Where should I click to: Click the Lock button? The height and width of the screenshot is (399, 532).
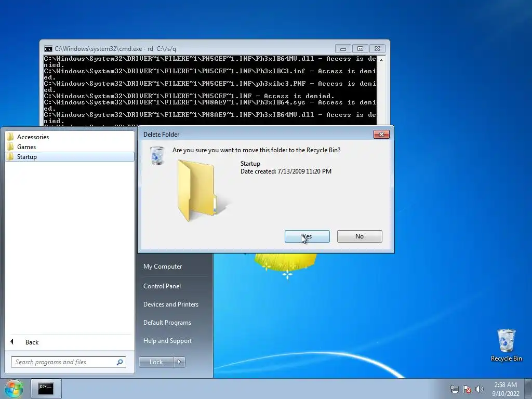tap(156, 362)
